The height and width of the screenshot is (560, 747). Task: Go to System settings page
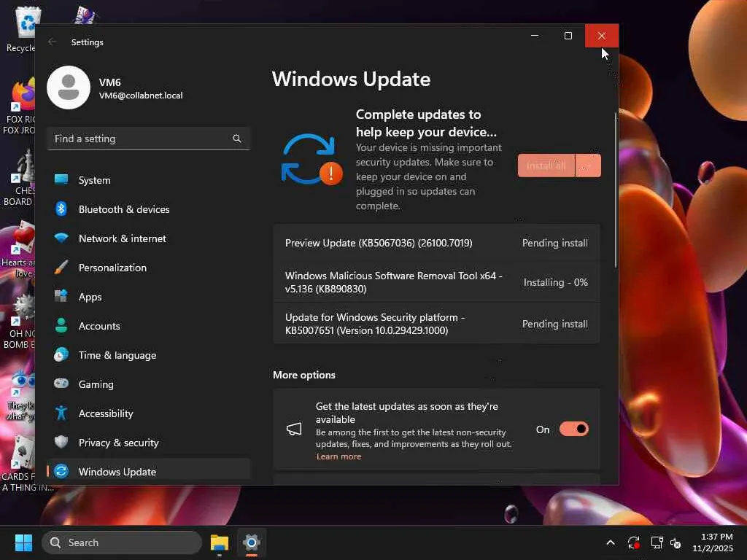(149, 180)
